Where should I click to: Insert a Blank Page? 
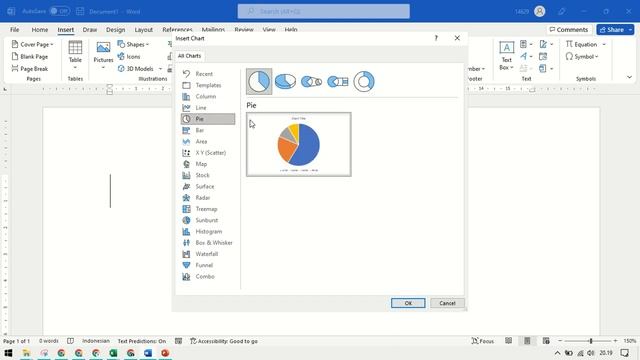[30, 56]
